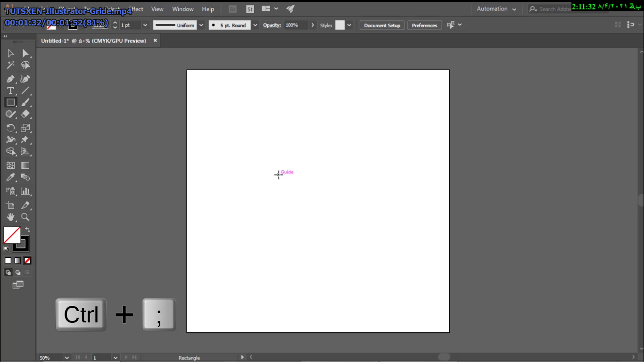This screenshot has height=362, width=644.
Task: Open the artboard number dropdown
Action: [116, 358]
